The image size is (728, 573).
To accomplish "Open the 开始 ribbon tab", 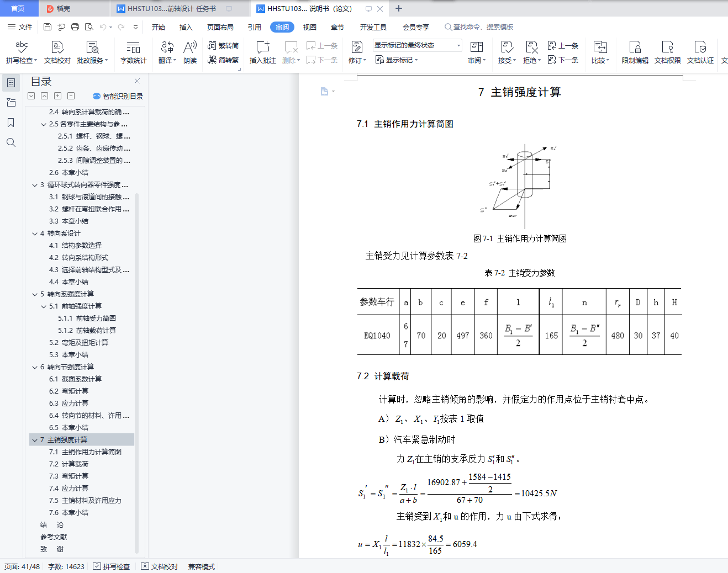I will 159,27.
